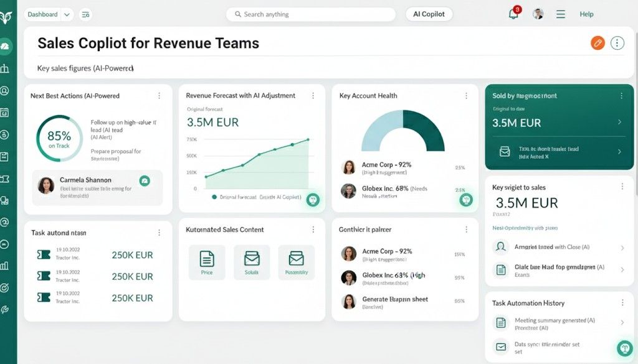This screenshot has height=364, width=638.
Task: Expand Meeting summary generated entry arrow
Action: pyautogui.click(x=622, y=322)
